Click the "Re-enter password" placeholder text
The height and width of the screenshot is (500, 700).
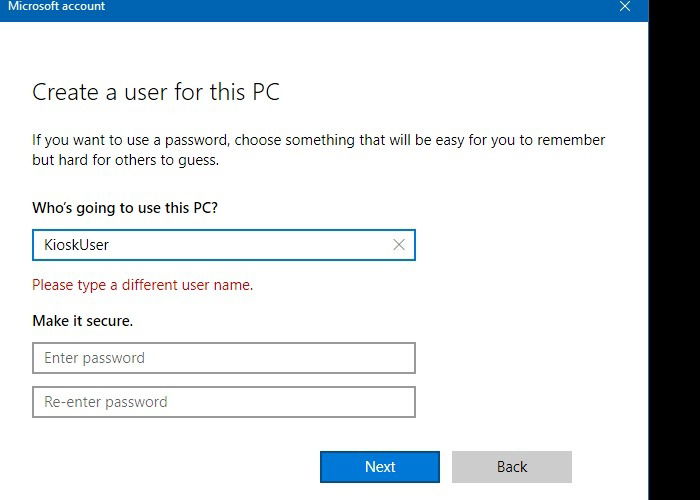[105, 402]
